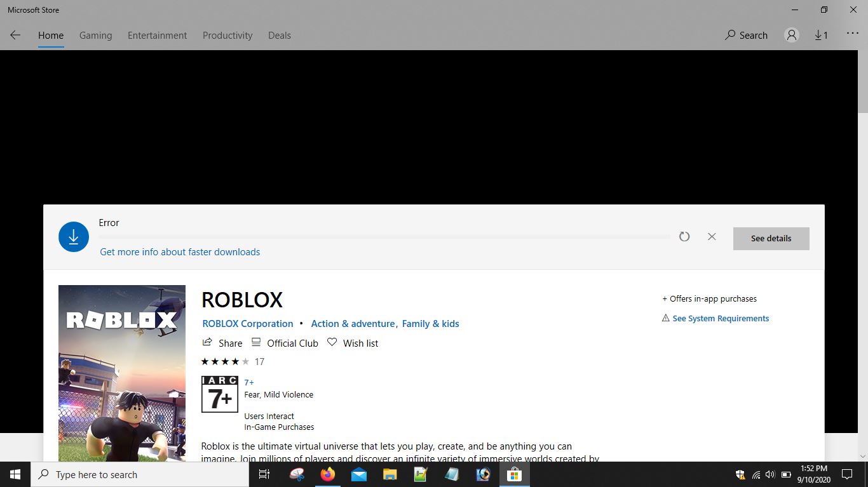The height and width of the screenshot is (487, 868).
Task: Open File Explorer from the taskbar
Action: [390, 474]
